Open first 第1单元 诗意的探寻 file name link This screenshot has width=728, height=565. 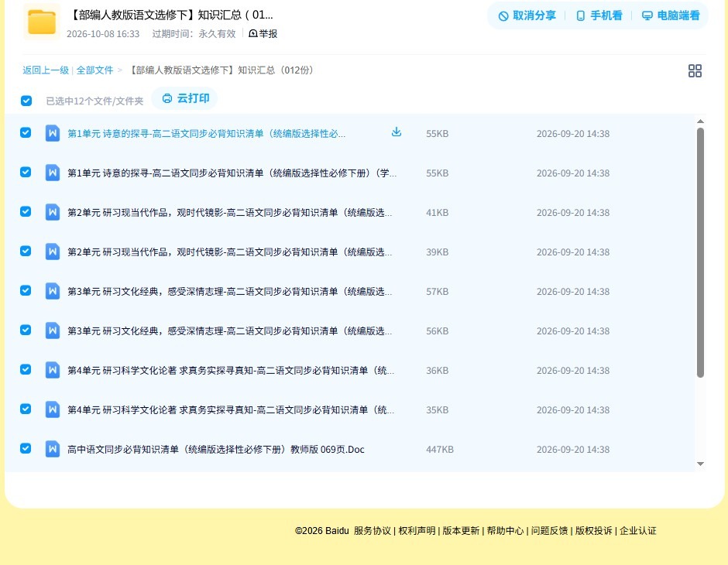pyautogui.click(x=206, y=134)
